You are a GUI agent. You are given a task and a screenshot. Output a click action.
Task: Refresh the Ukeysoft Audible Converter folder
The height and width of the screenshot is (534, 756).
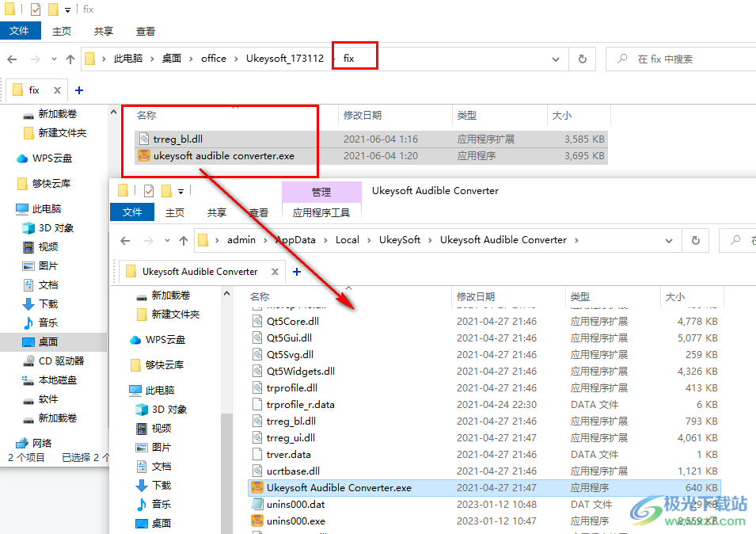click(695, 240)
